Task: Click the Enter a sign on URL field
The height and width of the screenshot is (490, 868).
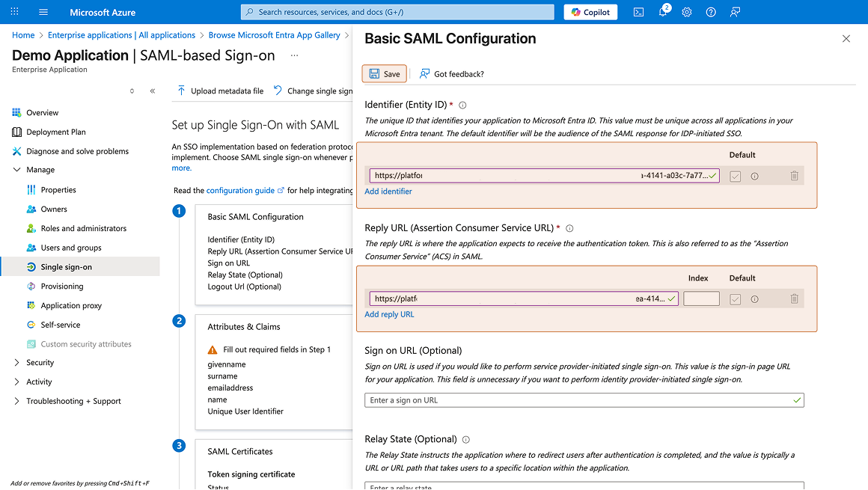Action: pos(584,399)
